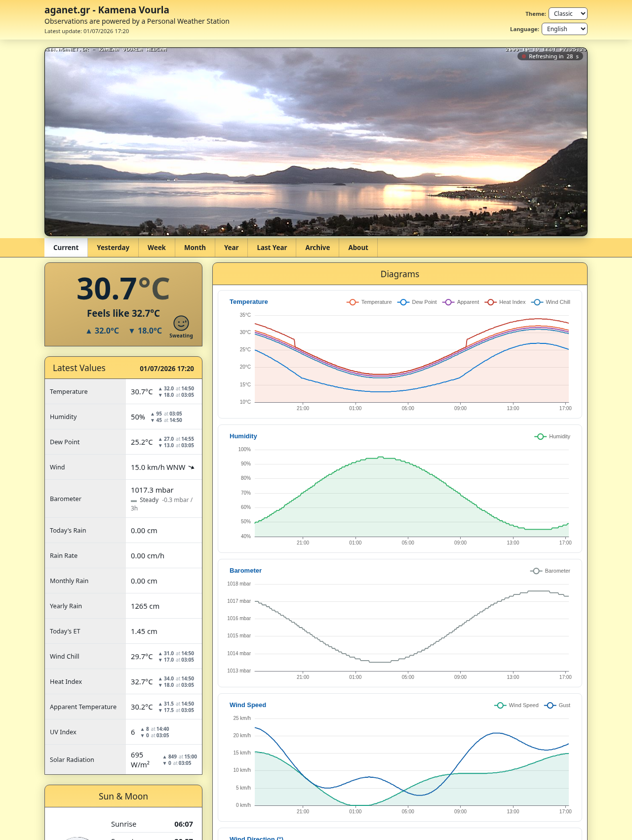Toggle the Apparent series legend marker

[x=448, y=302]
